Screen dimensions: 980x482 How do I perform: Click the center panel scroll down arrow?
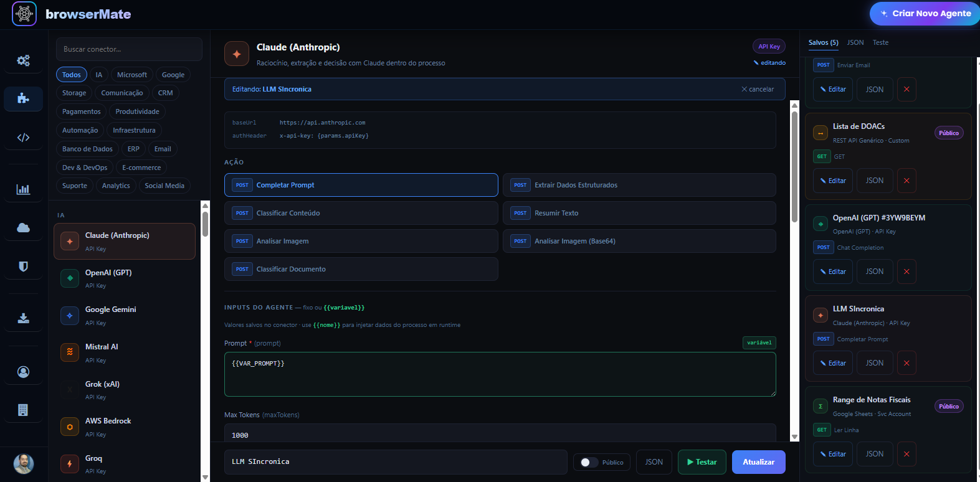[794, 437]
